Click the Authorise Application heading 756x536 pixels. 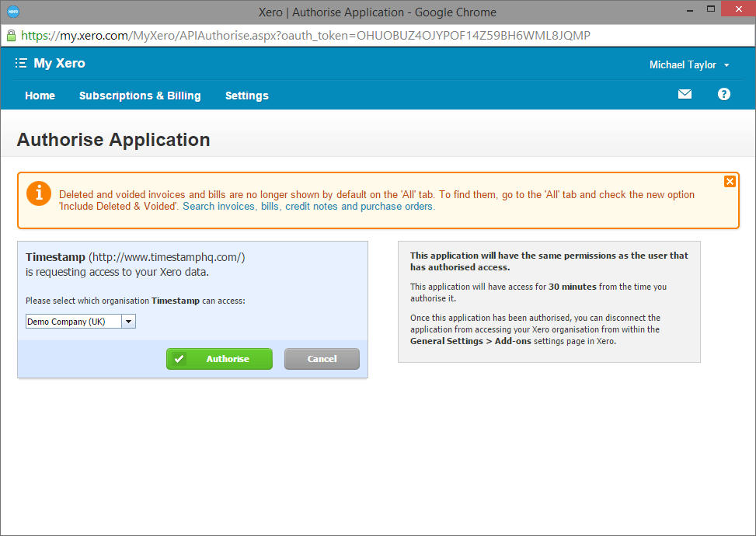tap(113, 140)
